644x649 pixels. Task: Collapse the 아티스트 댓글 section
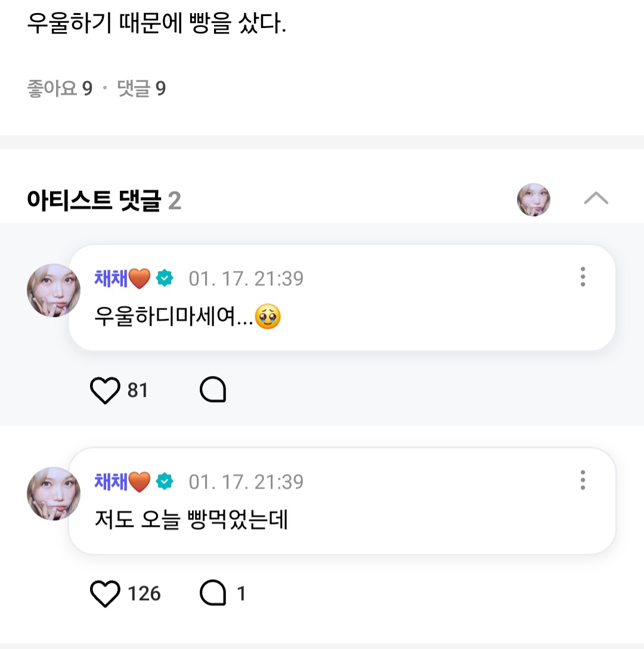[x=596, y=198]
